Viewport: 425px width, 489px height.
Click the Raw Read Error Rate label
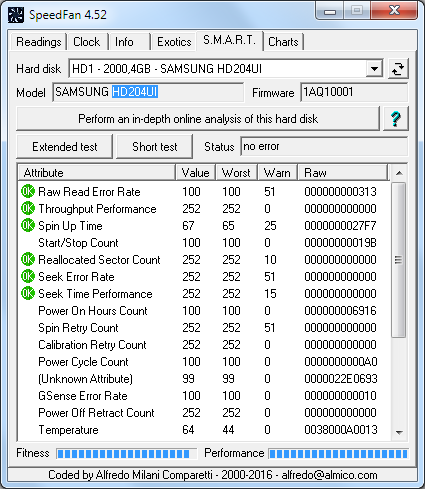[89, 192]
